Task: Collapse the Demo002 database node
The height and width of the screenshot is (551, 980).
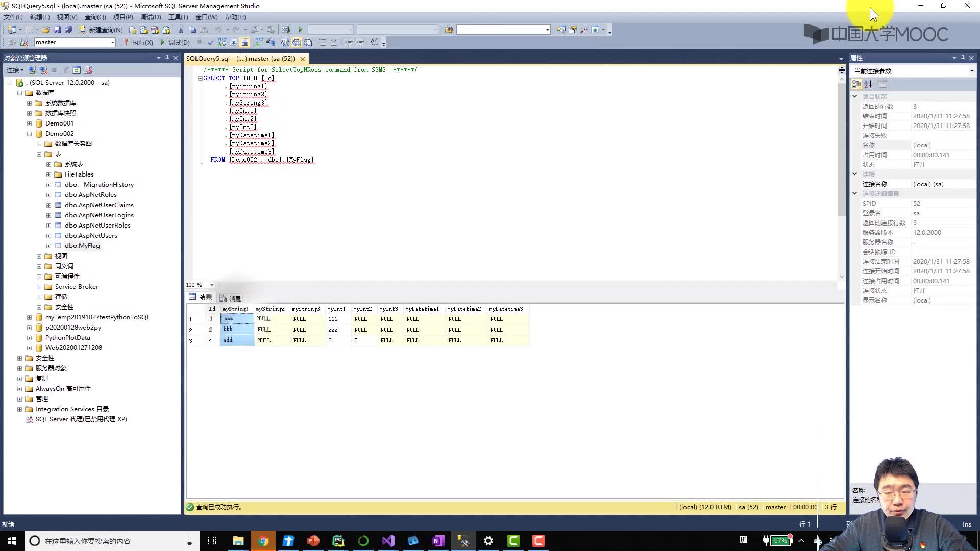Action: 29,134
